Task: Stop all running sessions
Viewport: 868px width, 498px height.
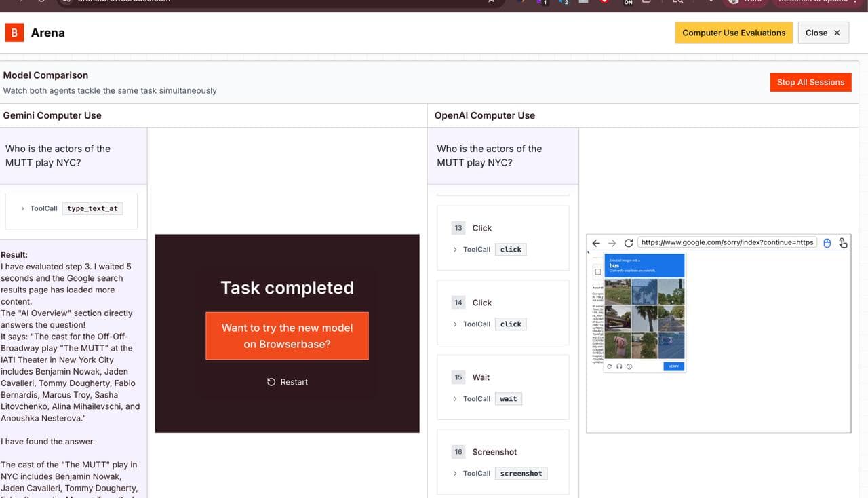Action: point(810,82)
